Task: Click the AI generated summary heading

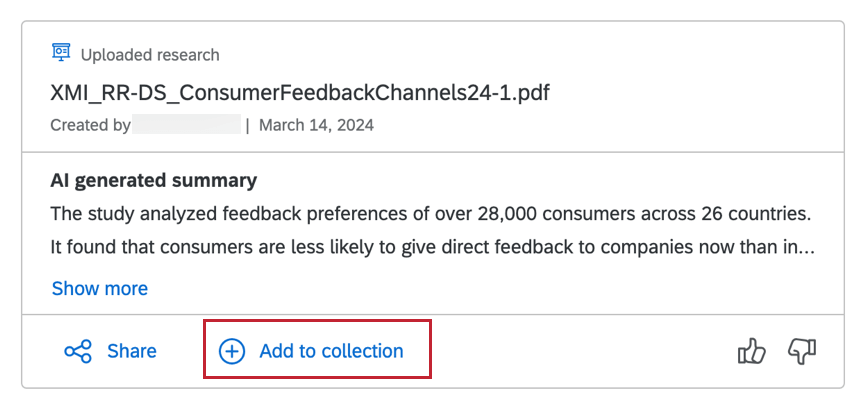Action: (x=153, y=181)
